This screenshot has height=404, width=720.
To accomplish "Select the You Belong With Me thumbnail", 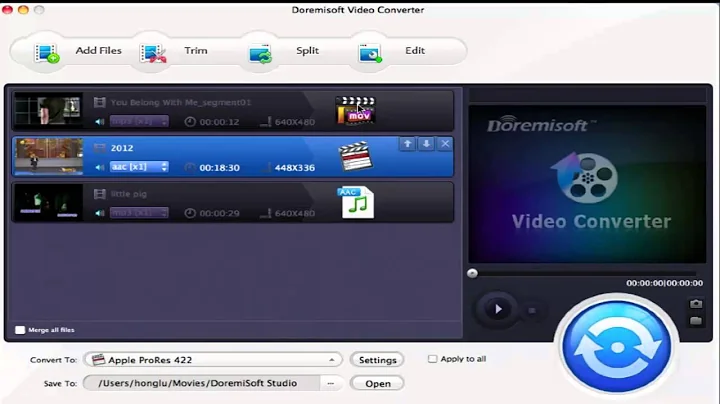I will point(48,110).
